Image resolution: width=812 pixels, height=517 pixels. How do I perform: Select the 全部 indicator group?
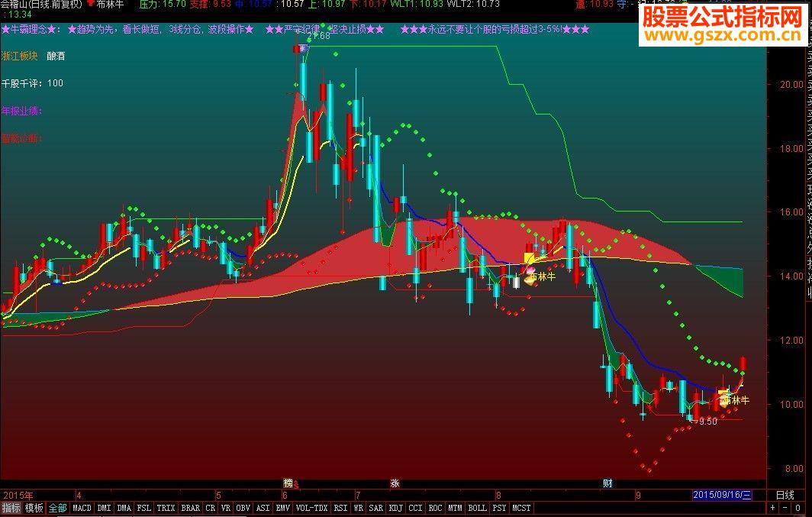57,508
